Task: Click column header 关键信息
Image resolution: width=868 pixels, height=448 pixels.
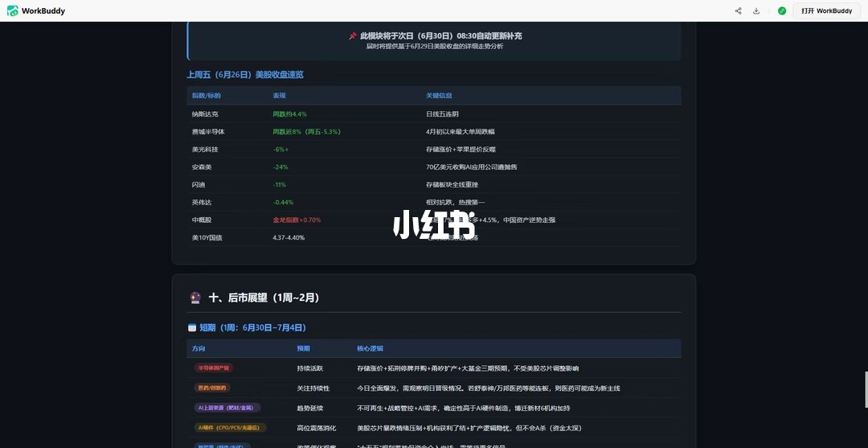Action: click(439, 96)
